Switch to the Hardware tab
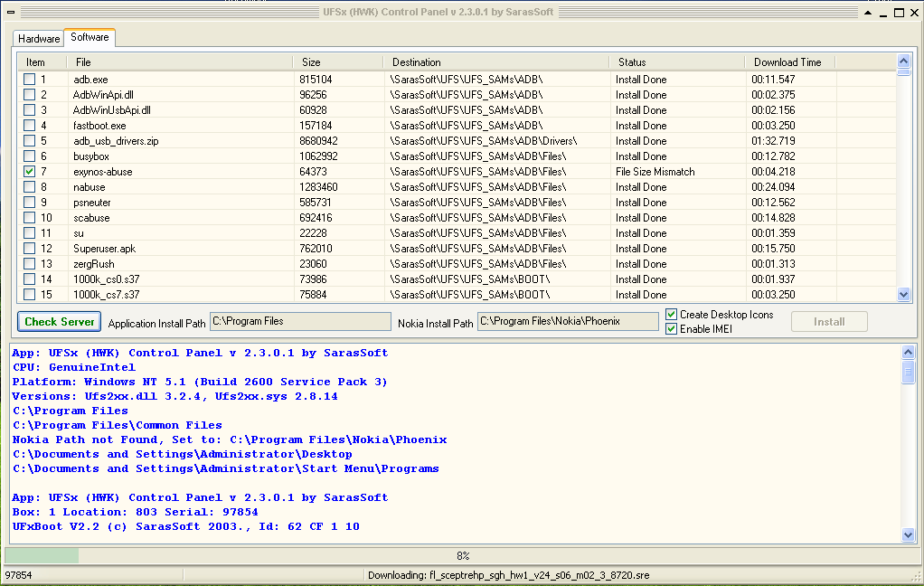Screen dimensions: 924x586 38,38
